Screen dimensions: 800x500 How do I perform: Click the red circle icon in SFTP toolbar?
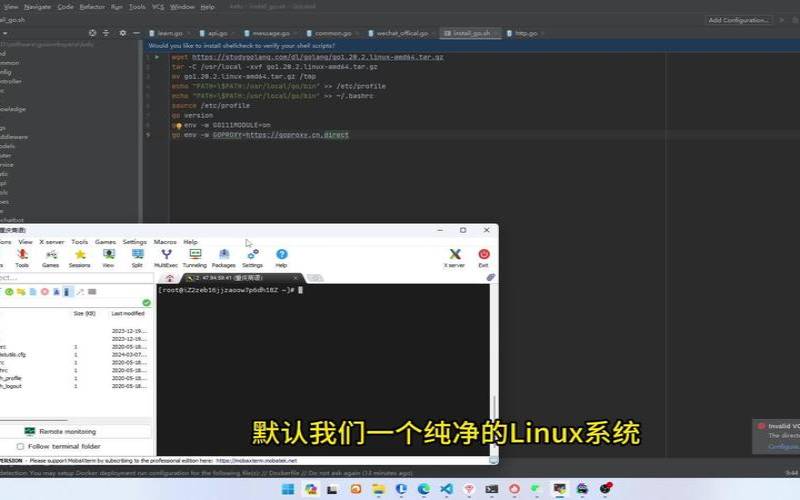point(45,292)
